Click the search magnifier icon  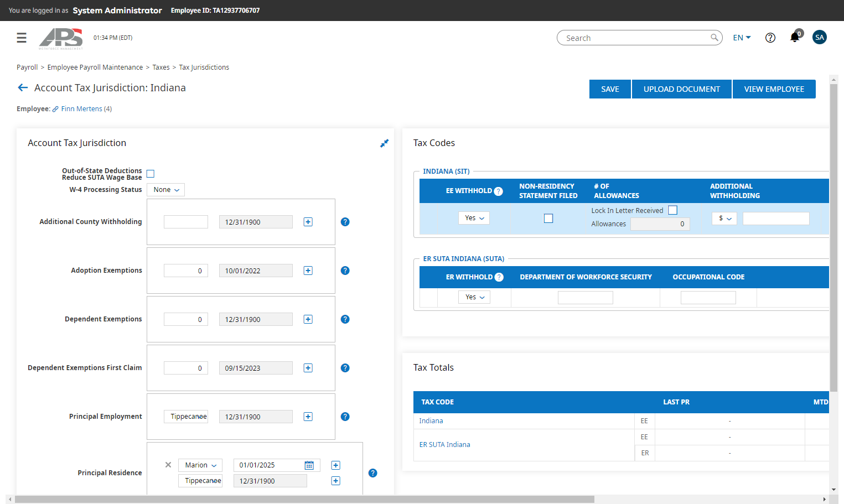pyautogui.click(x=714, y=38)
